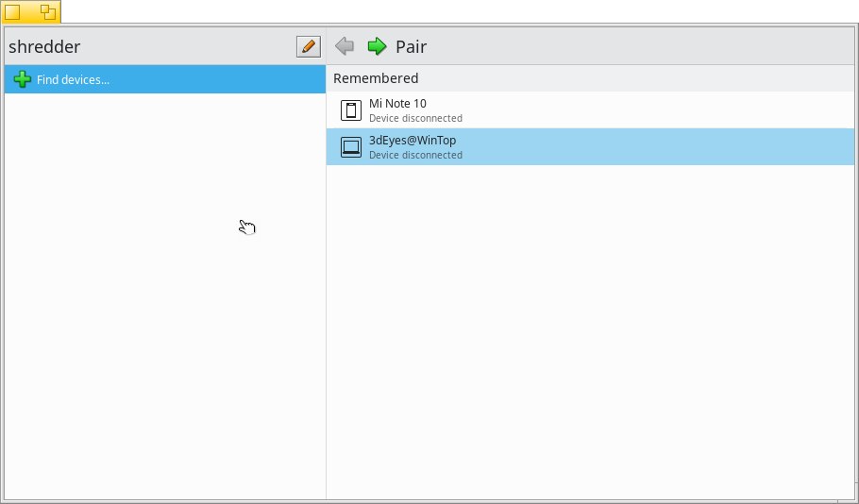Click the green forward arrow

click(377, 46)
